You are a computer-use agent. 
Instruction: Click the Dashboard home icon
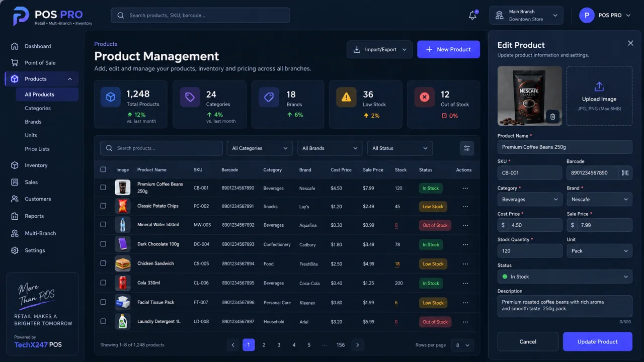tap(15, 46)
